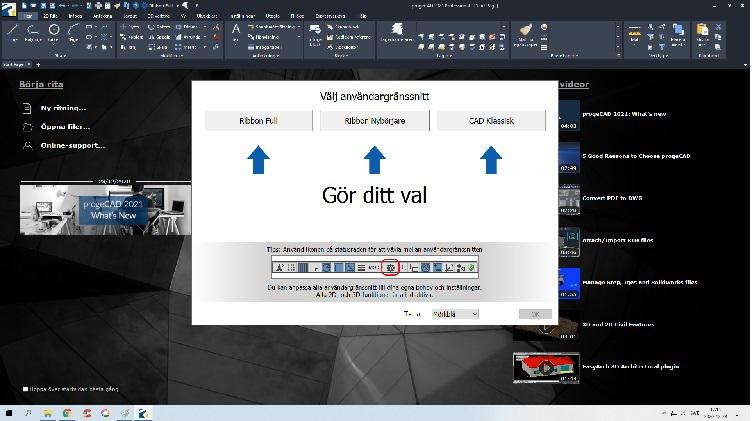Click the Paste clipboard icon in ribbon
This screenshot has height=421, width=754.
tap(703, 30)
